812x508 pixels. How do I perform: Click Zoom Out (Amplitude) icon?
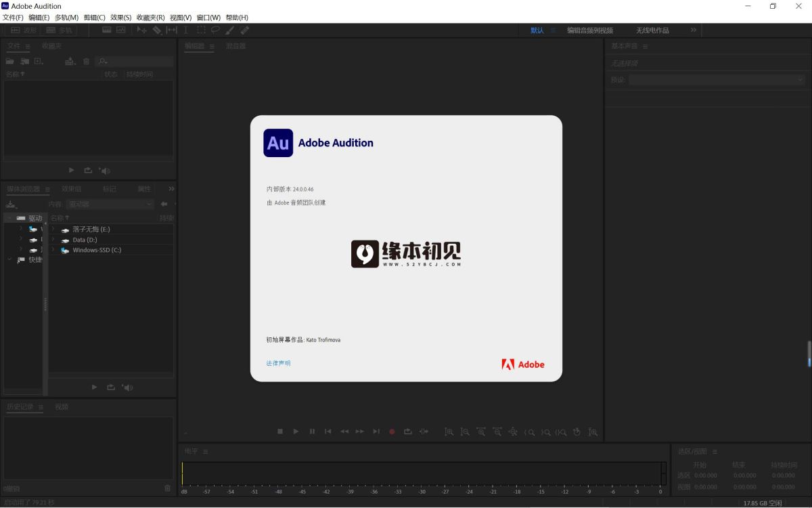click(465, 431)
